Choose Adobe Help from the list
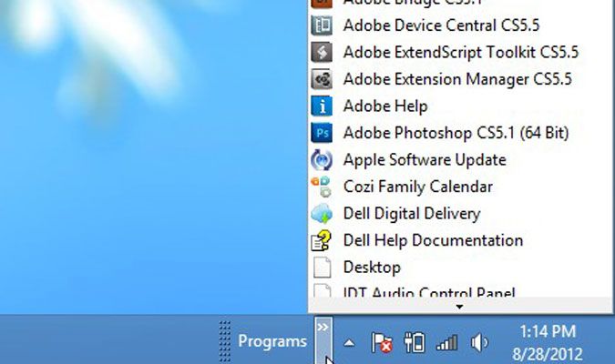The image size is (615, 364). [x=385, y=106]
